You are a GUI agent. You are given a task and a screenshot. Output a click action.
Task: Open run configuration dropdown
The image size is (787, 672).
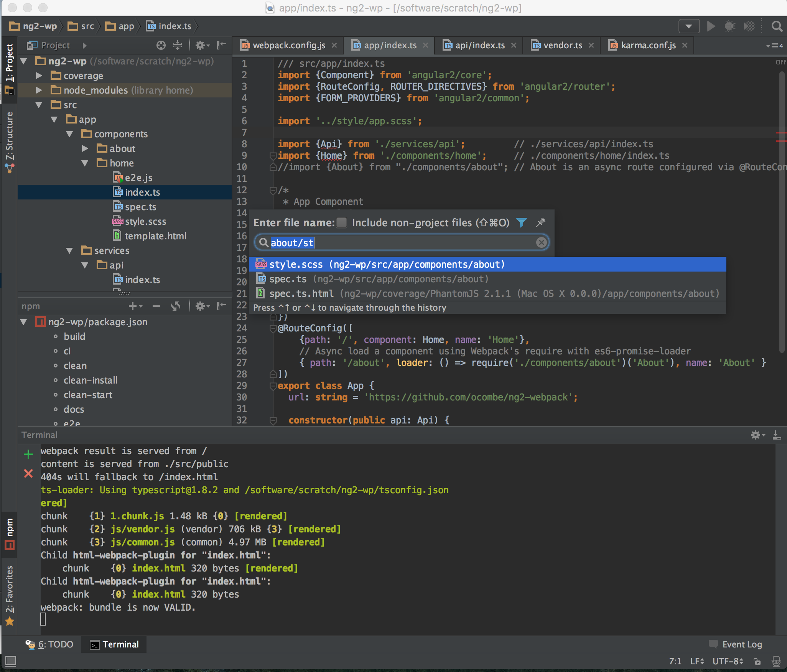click(689, 26)
